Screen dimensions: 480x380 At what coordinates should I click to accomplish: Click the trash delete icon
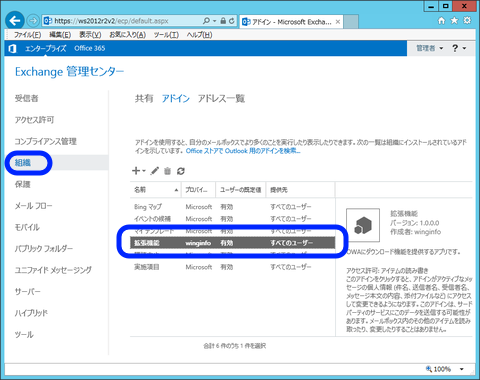point(167,171)
